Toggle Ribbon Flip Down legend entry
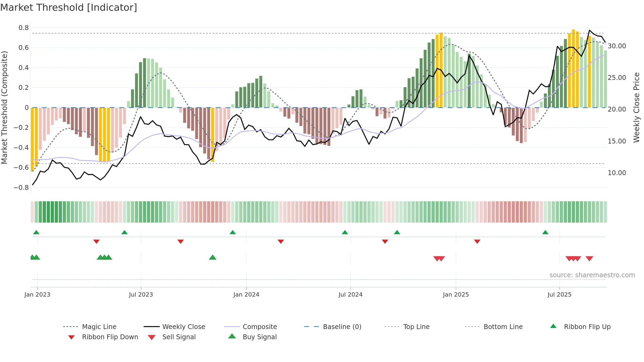This screenshot has height=362, width=644. [x=103, y=337]
